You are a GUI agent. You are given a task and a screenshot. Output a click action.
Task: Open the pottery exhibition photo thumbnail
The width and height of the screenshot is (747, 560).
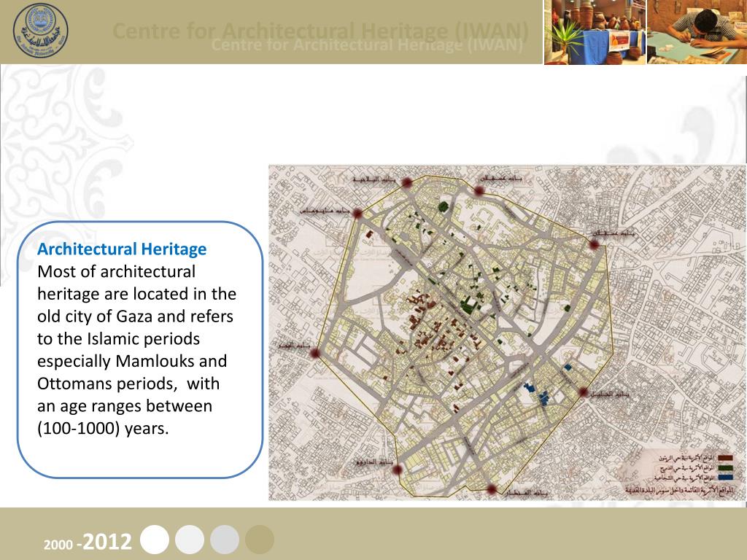[x=595, y=32]
